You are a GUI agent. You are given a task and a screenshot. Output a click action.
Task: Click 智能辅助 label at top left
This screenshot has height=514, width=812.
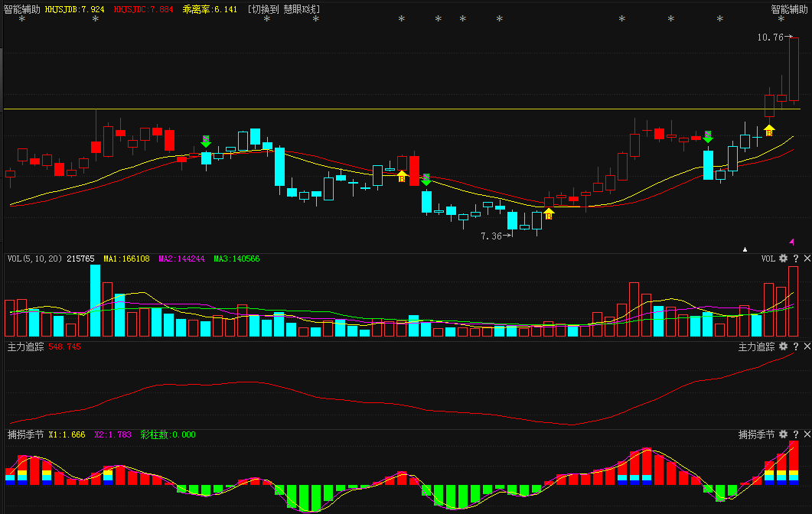point(21,9)
